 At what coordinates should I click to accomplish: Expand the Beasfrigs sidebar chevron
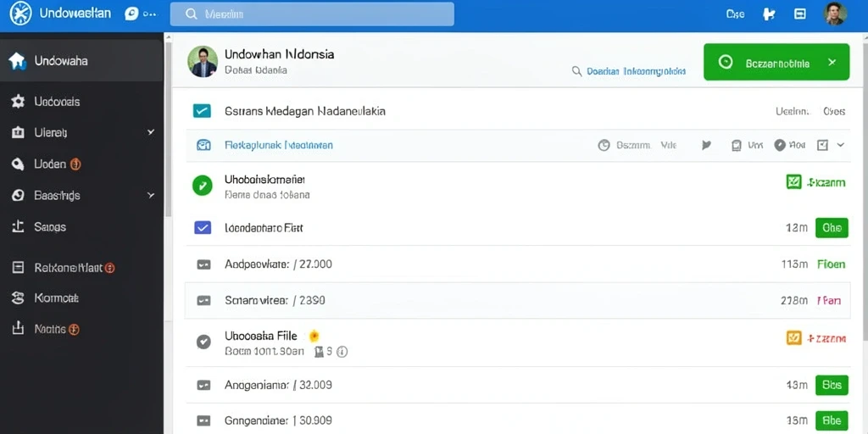click(151, 196)
